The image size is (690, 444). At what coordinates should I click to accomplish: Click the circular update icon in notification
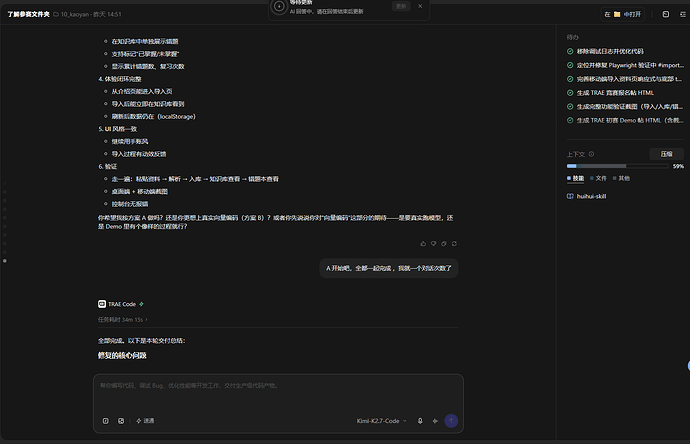pos(279,7)
